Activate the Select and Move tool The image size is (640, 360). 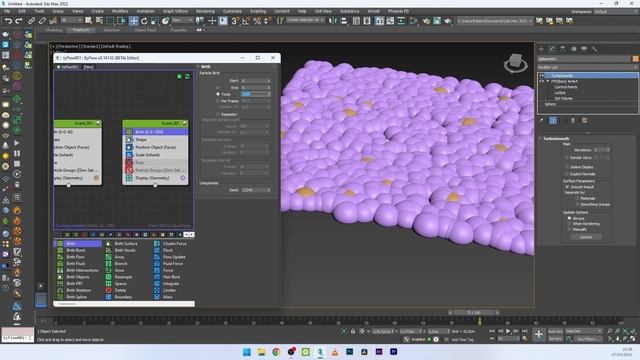(x=133, y=20)
